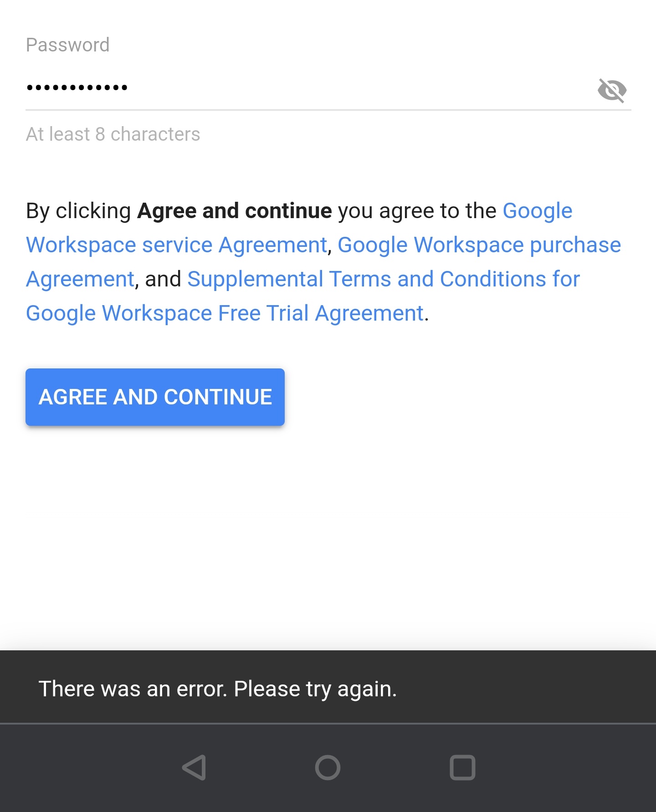Tap the error snackbar message
This screenshot has height=812, width=656.
(x=328, y=687)
